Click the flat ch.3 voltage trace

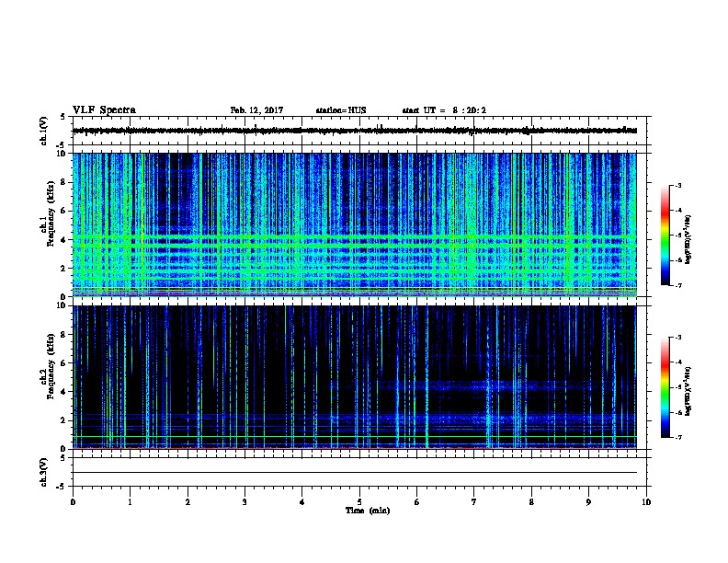pos(355,473)
